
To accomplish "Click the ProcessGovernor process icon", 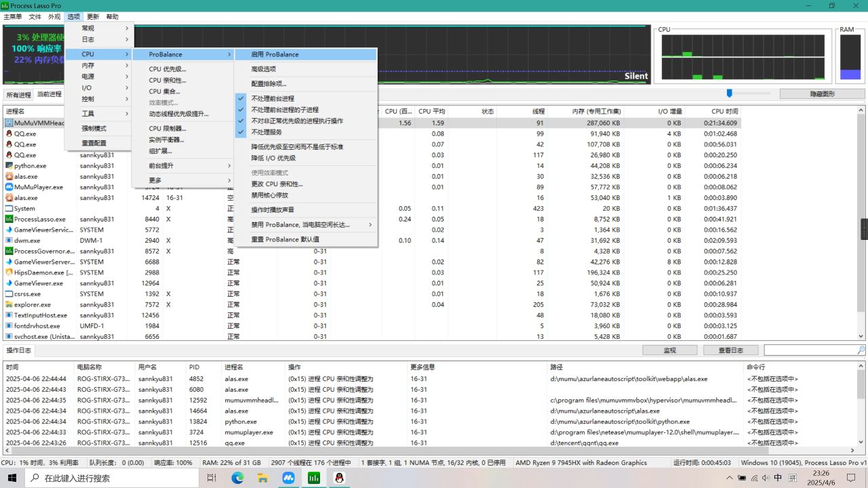I will coord(9,251).
